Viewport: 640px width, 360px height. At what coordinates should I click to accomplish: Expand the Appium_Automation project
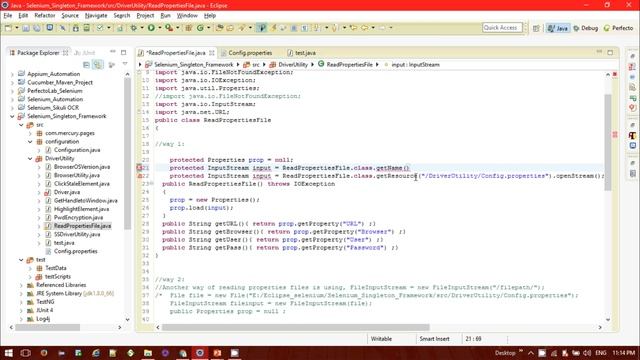[x=12, y=74]
